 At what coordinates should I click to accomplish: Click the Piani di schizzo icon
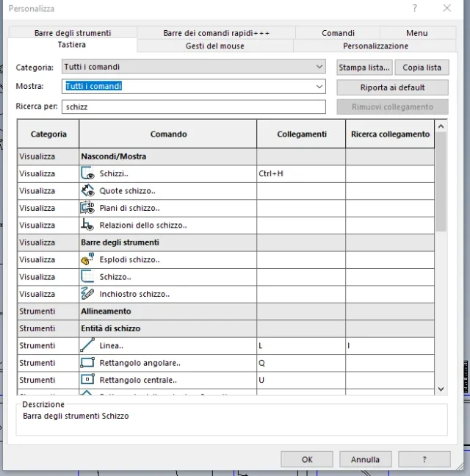click(x=87, y=208)
